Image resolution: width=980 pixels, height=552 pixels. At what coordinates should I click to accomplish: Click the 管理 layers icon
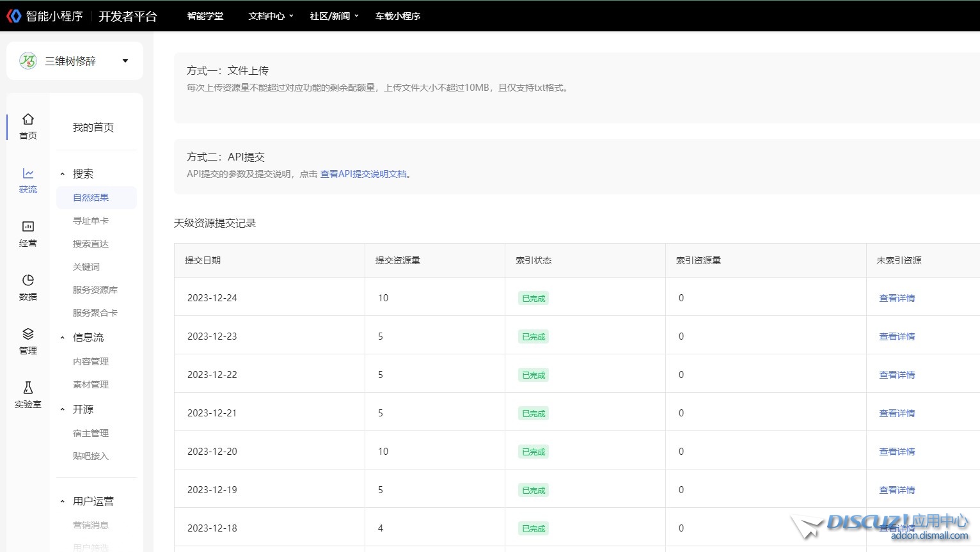[28, 335]
